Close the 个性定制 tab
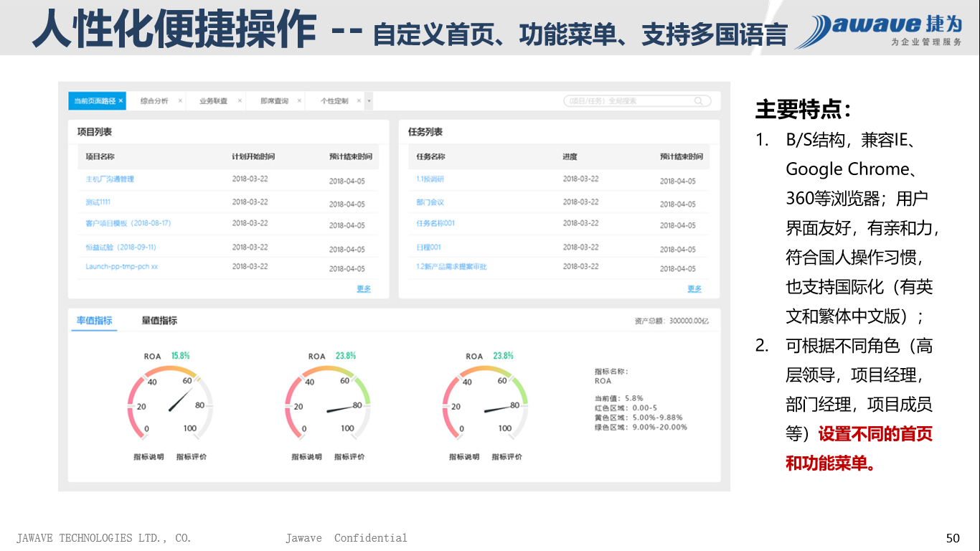 (359, 101)
